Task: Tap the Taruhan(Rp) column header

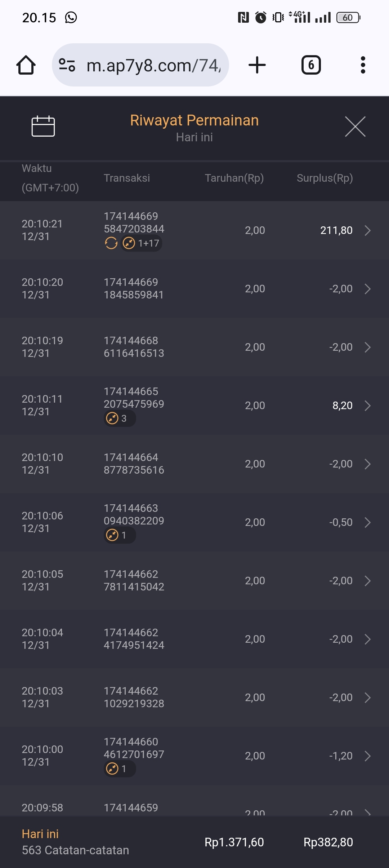Action: coord(234,178)
